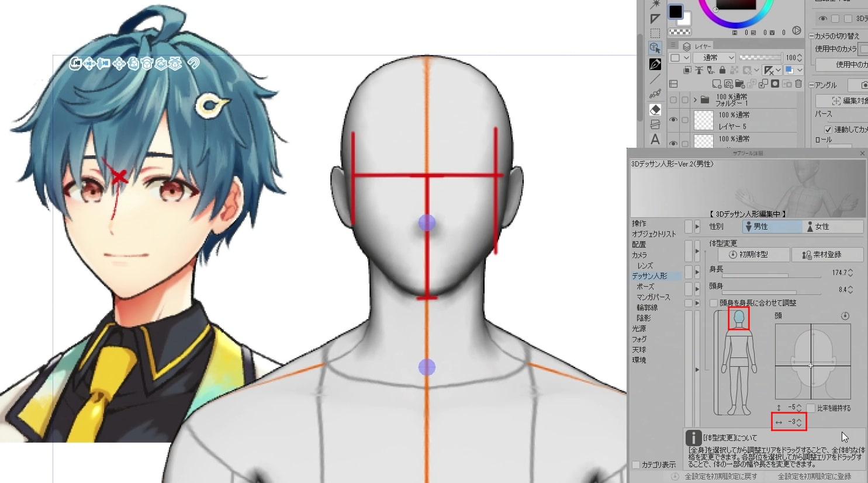The image size is (868, 483).
Task: Open the カメラ category
Action: tap(639, 255)
